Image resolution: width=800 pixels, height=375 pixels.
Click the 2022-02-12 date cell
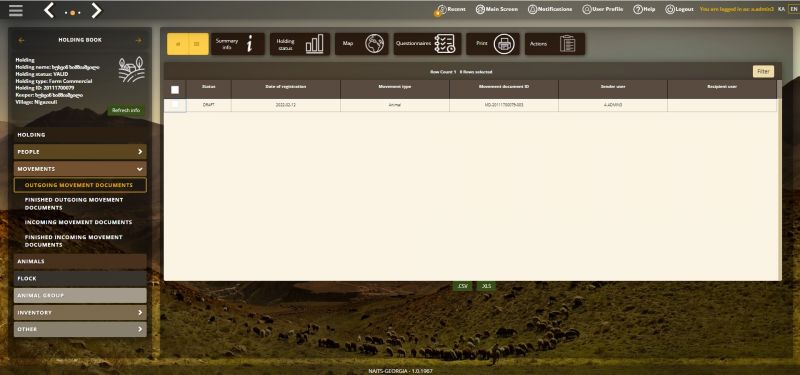[x=286, y=105]
